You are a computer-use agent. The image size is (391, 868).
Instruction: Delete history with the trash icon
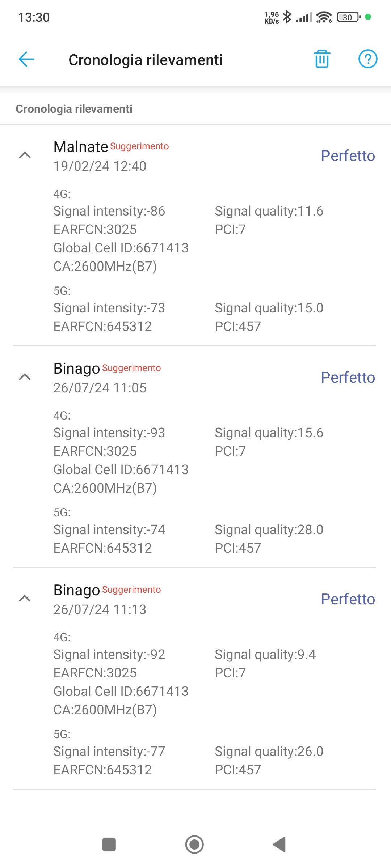(x=322, y=59)
